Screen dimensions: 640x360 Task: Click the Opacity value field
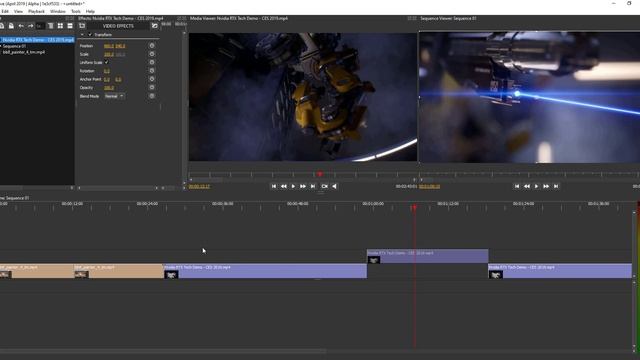109,88
